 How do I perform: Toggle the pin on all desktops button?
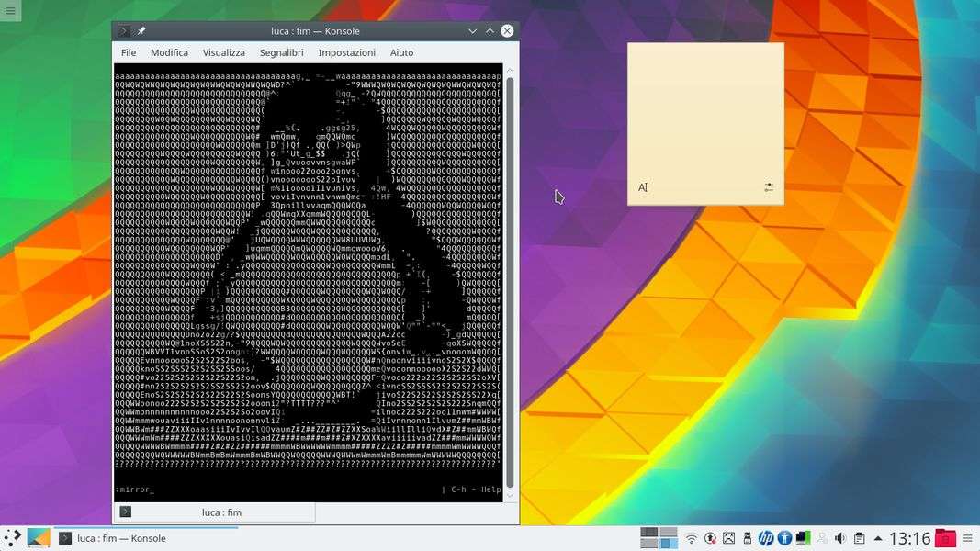[141, 31]
